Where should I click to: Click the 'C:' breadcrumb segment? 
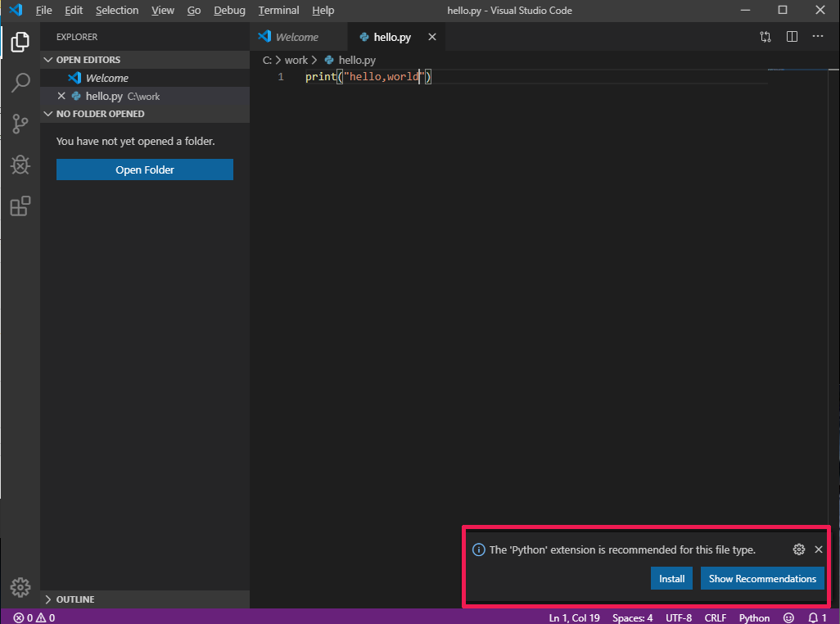[x=267, y=60]
